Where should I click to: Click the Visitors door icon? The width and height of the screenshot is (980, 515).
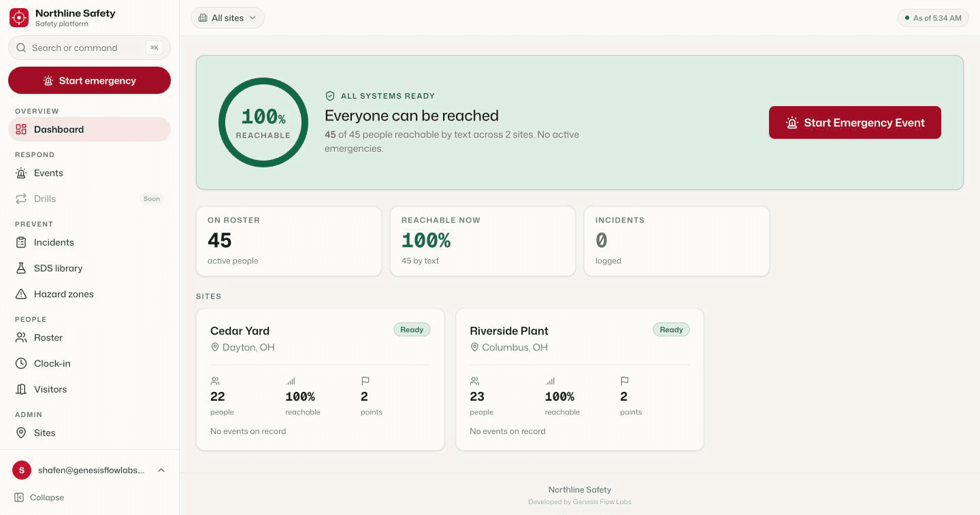21,389
